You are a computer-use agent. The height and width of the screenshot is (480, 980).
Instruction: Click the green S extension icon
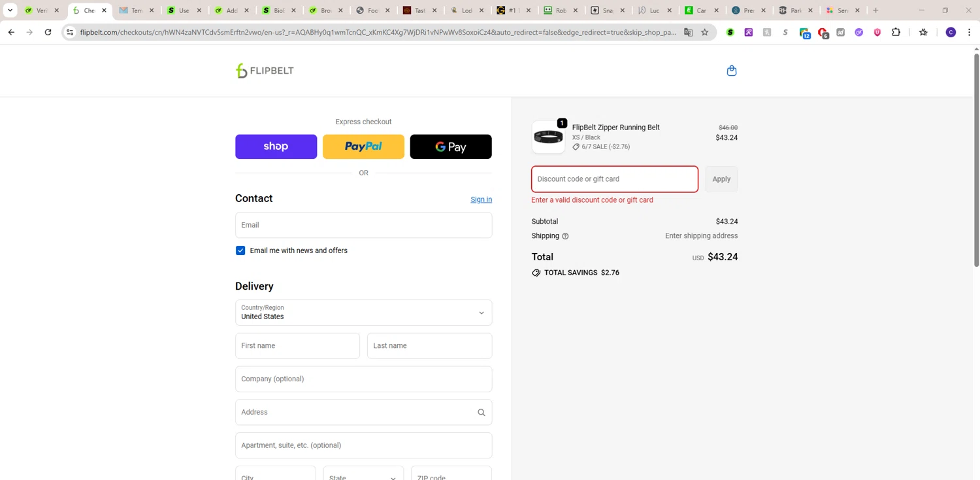pos(730,32)
